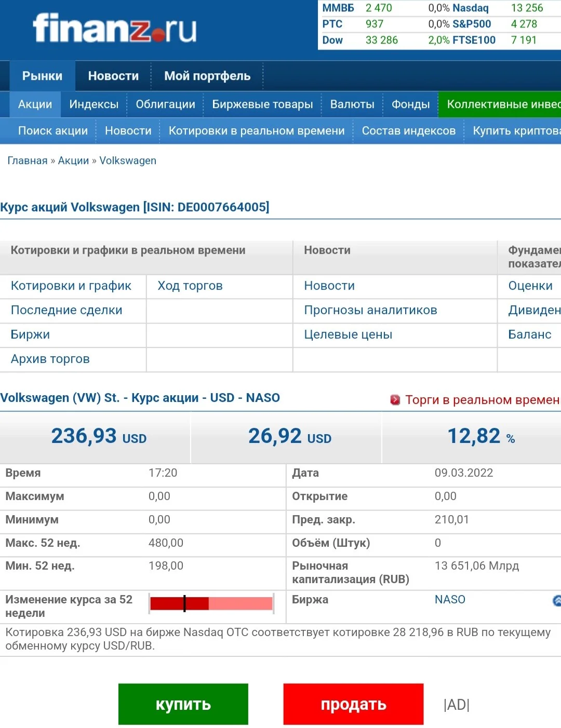Open Состав индексов menu item

[409, 131]
